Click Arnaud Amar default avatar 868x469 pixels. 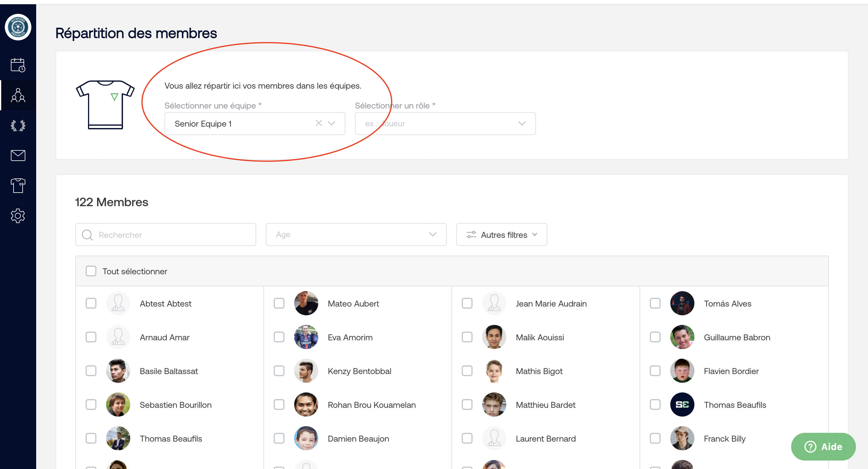pos(118,337)
